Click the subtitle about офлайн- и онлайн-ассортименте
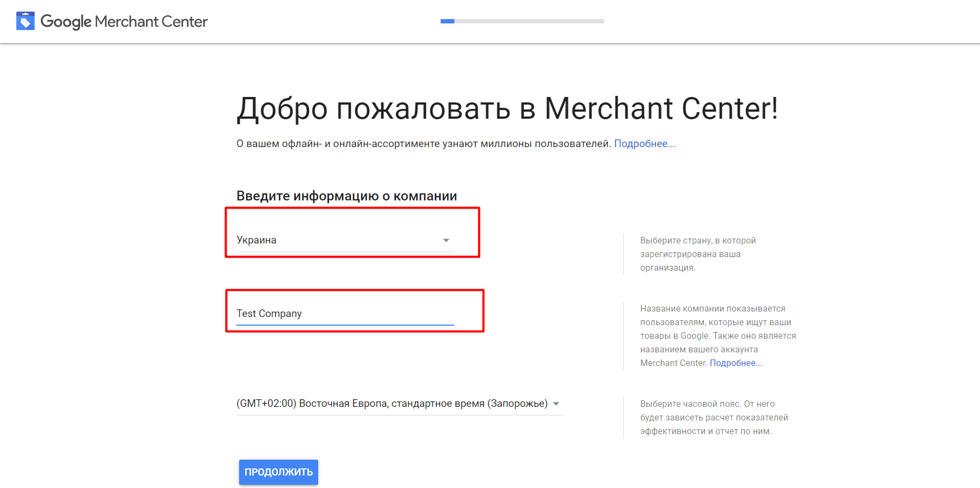 [423, 144]
